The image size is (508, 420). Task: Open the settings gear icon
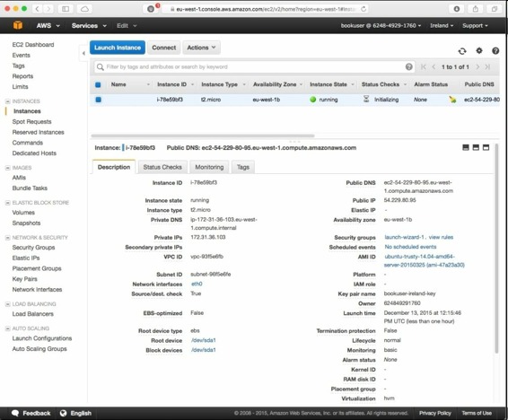[479, 50]
